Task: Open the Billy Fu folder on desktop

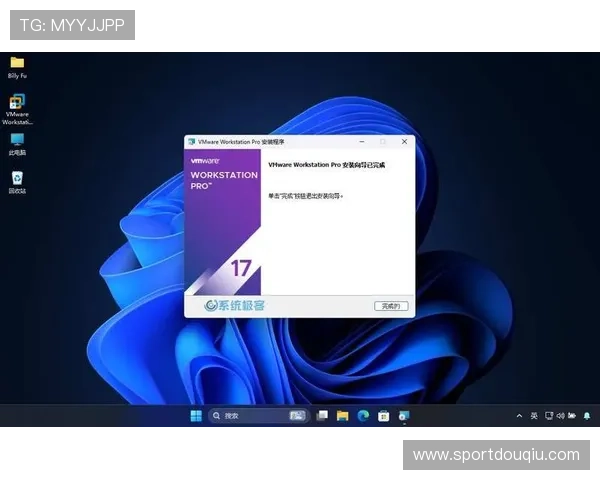Action: [x=17, y=63]
